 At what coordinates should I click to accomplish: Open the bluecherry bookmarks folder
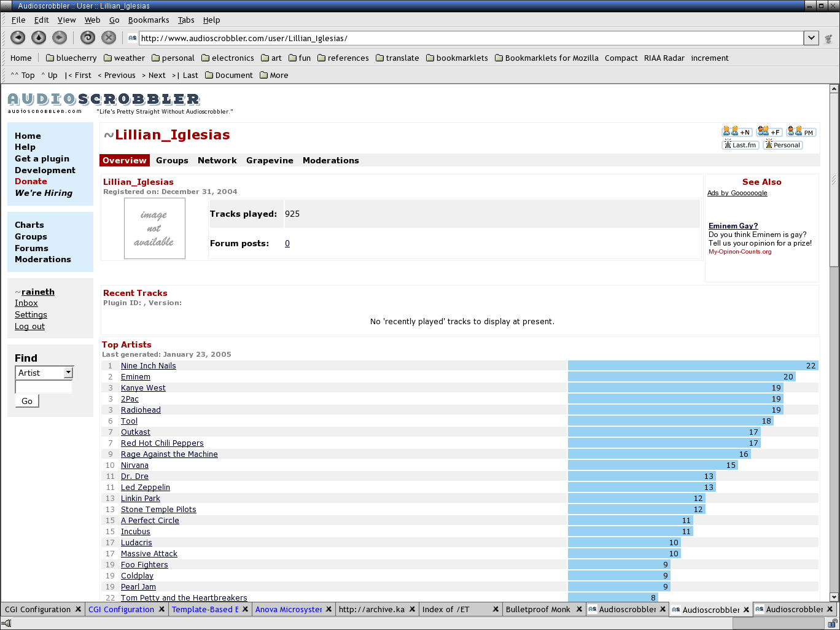(x=71, y=58)
